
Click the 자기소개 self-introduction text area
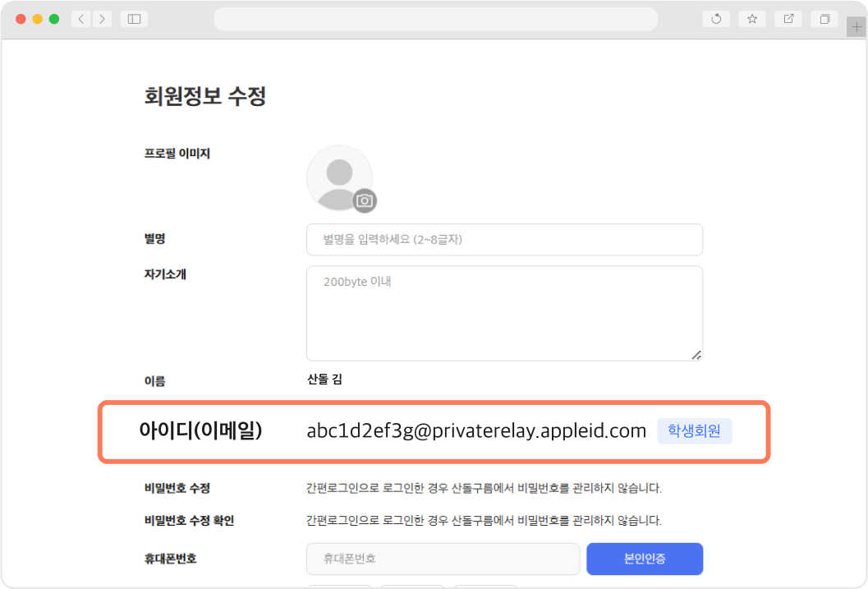point(504,313)
